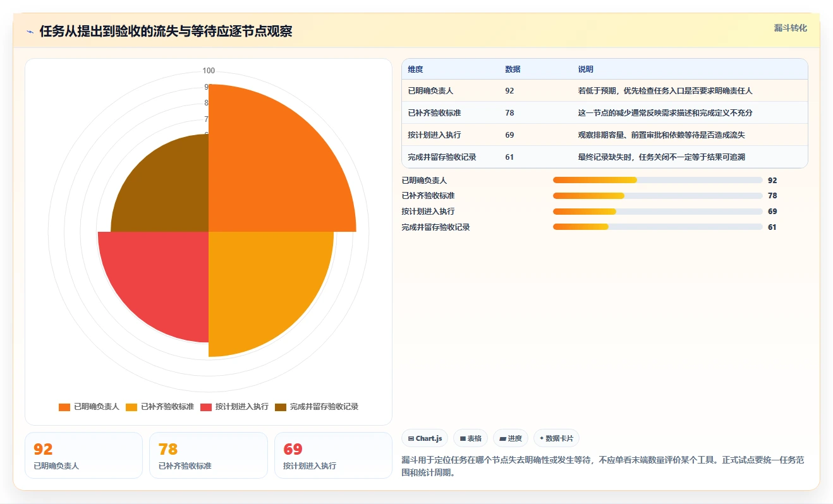Click the table value 78
Image resolution: width=833 pixels, height=504 pixels.
(x=509, y=113)
